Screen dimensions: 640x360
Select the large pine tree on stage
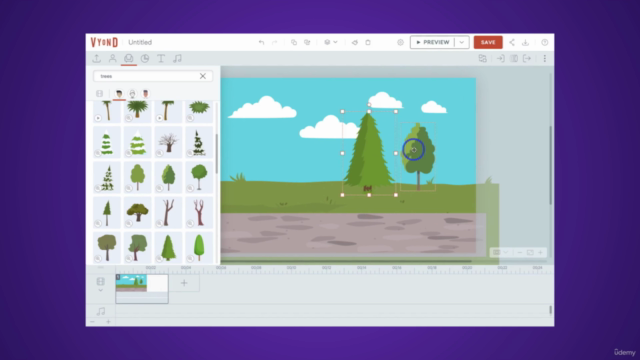point(369,153)
